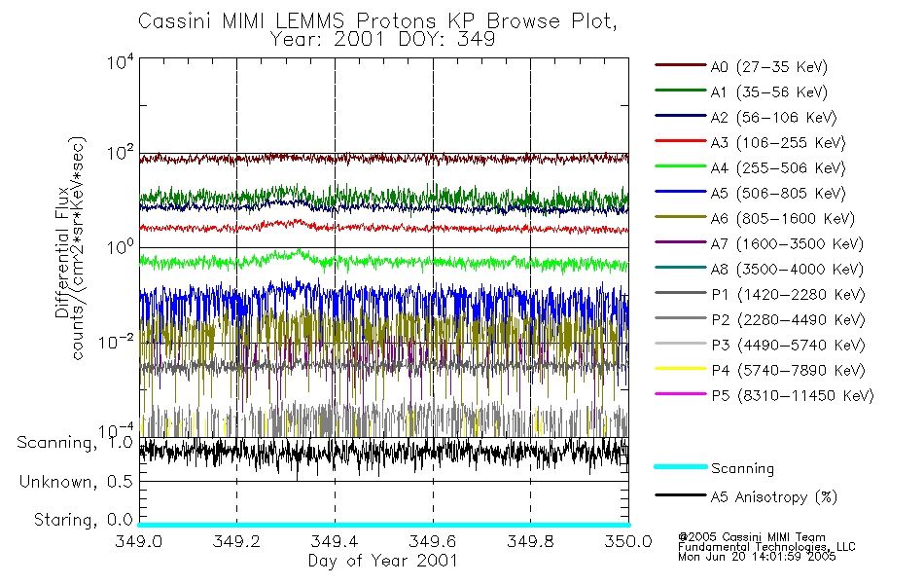Click the Scanning, 1.0 axis label
924x584 pixels.
point(75,443)
